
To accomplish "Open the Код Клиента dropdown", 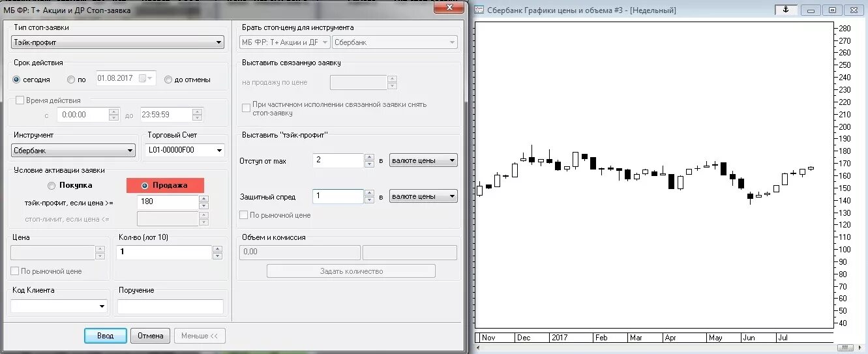I will 102,306.
